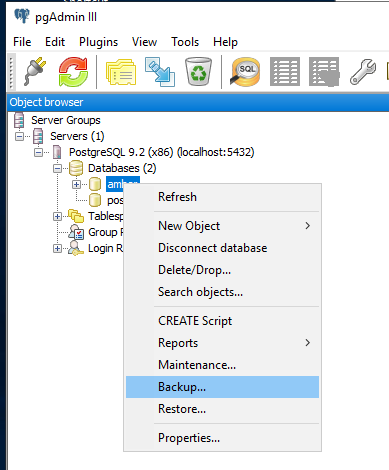
Task: Click the Add server connection plug icon
Action: pyautogui.click(x=35, y=72)
